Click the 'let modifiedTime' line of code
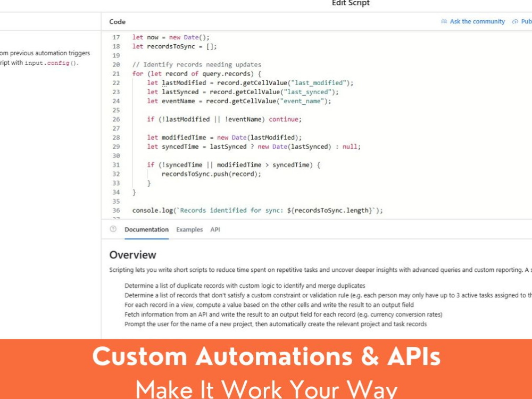Viewport: 532px width, 399px height. (x=225, y=137)
